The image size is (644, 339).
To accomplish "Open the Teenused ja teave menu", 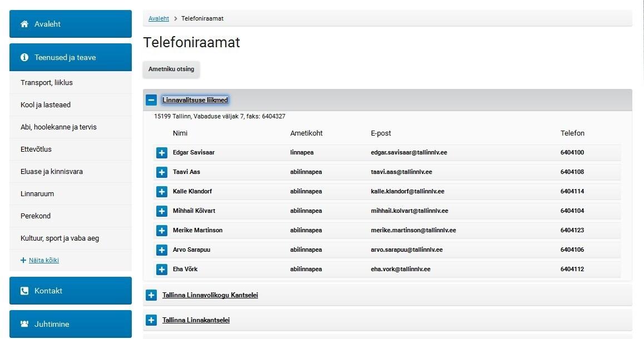I will tap(71, 57).
